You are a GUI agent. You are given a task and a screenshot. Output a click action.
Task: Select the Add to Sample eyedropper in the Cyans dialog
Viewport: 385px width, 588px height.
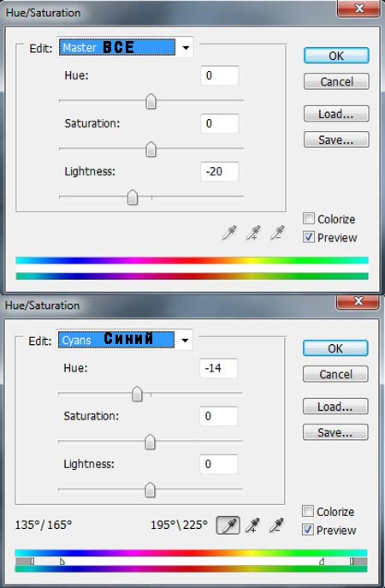[x=252, y=526]
